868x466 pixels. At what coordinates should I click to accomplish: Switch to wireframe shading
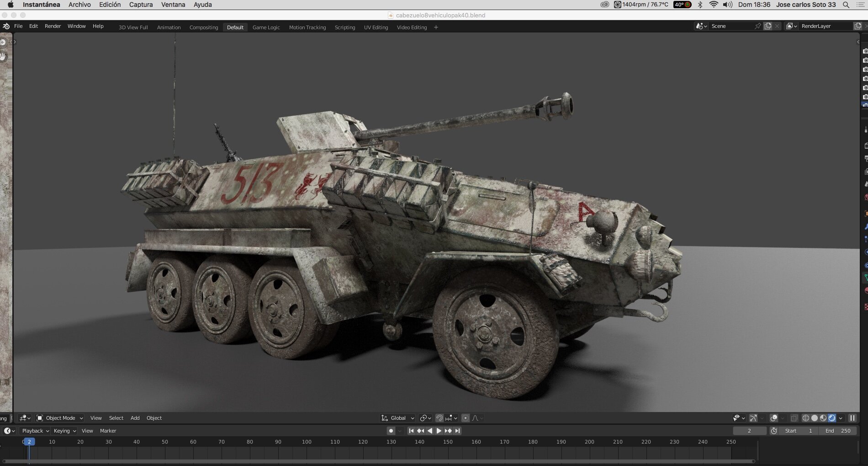(806, 418)
